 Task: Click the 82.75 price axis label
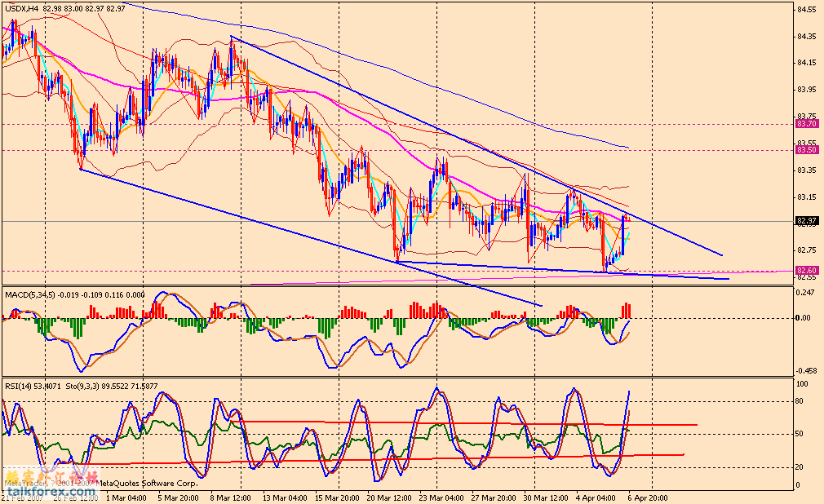pyautogui.click(x=807, y=250)
